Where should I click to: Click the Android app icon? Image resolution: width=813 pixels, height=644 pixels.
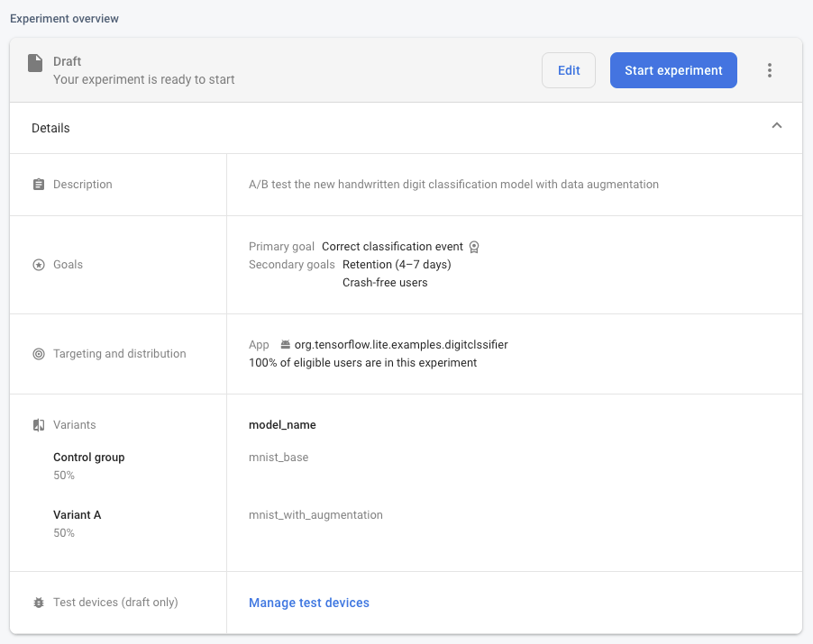point(285,345)
